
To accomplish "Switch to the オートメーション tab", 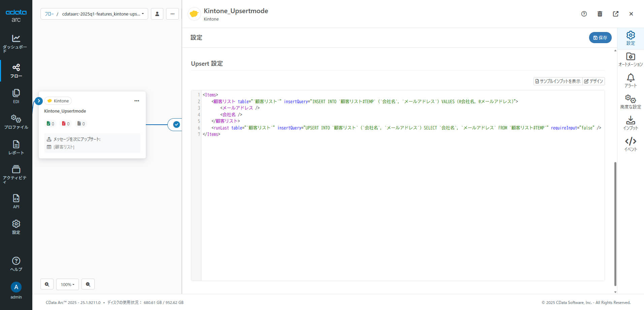I will (x=630, y=59).
